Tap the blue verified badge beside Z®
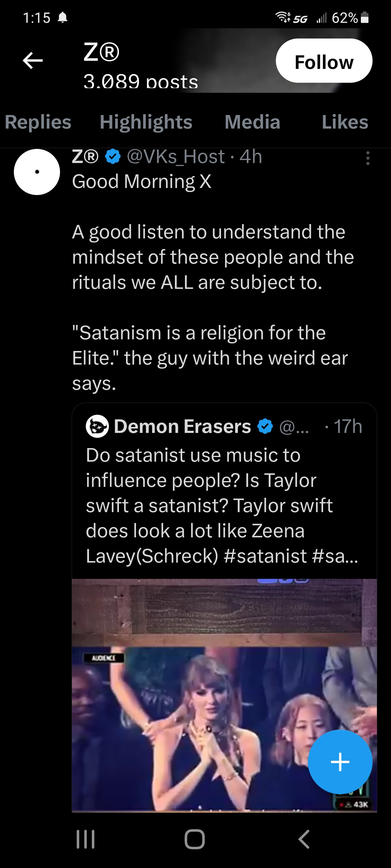Screen dimensions: 391x868 113,157
